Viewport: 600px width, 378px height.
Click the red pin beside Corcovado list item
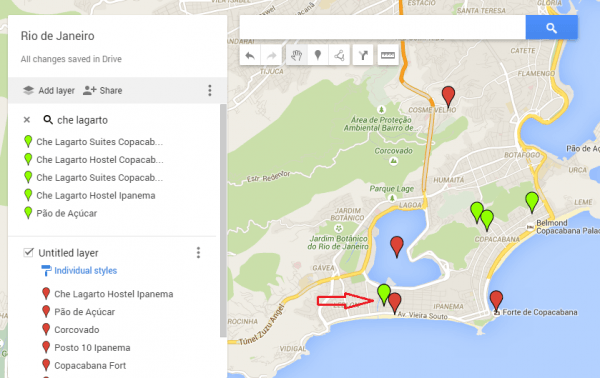tap(46, 329)
